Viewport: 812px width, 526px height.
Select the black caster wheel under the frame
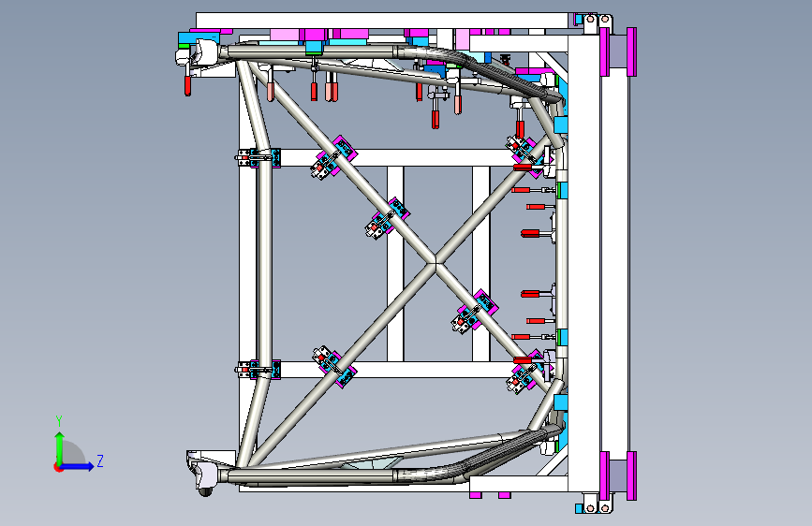coord(206,491)
